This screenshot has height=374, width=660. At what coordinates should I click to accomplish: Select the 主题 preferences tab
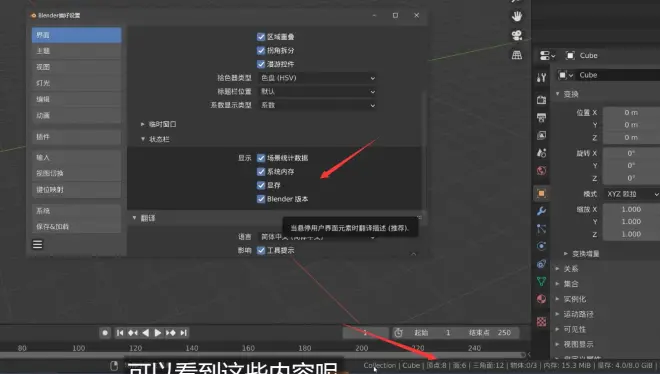point(77,51)
